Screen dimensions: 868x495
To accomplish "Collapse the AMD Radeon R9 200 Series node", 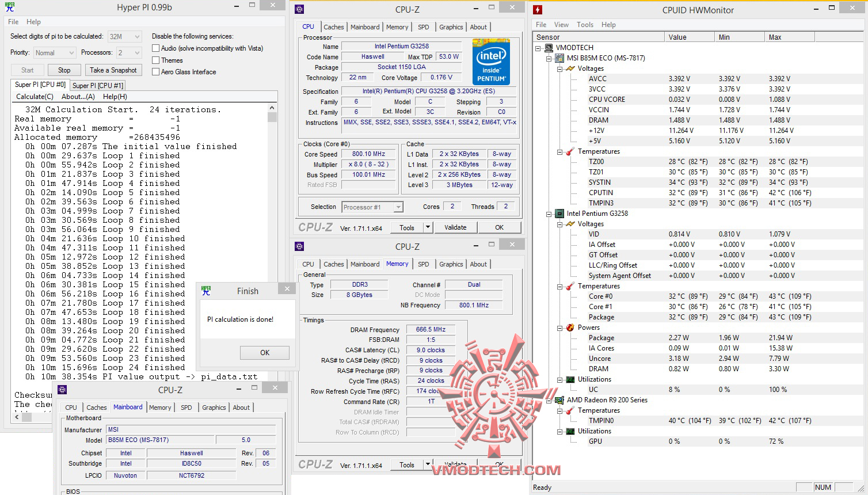I will click(x=549, y=400).
